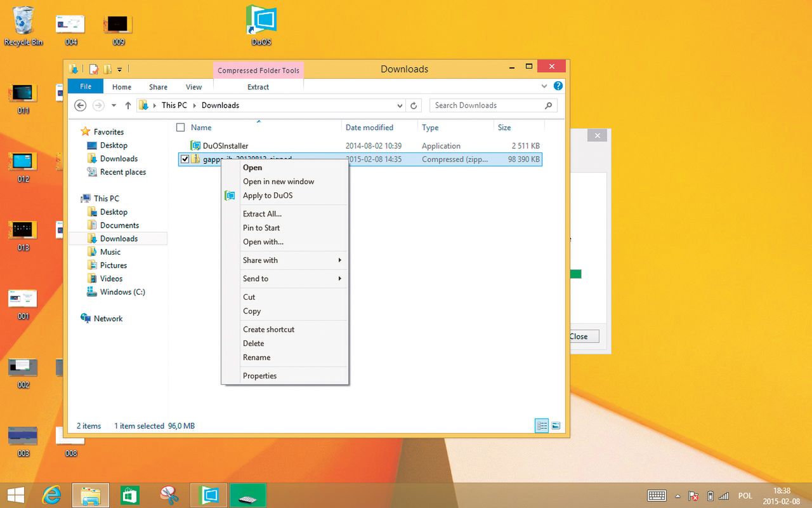Screen dimensions: 812x508
Task: Click POL input language indicator
Action: pyautogui.click(x=745, y=496)
